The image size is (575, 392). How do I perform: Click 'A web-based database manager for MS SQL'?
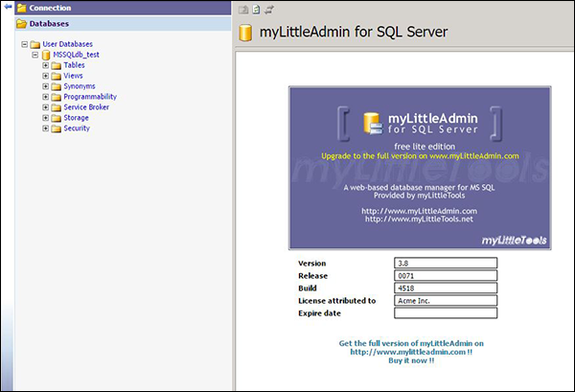(x=419, y=188)
